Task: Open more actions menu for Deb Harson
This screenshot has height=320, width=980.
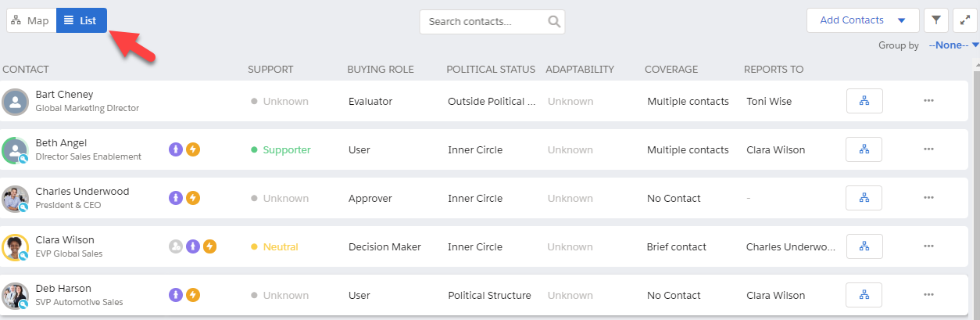Action: 928,295
